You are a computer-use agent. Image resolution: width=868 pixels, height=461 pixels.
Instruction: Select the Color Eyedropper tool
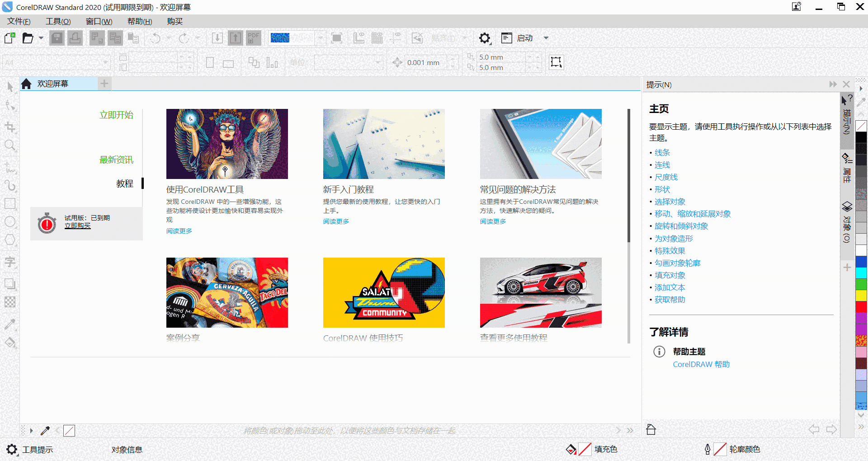pos(10,324)
